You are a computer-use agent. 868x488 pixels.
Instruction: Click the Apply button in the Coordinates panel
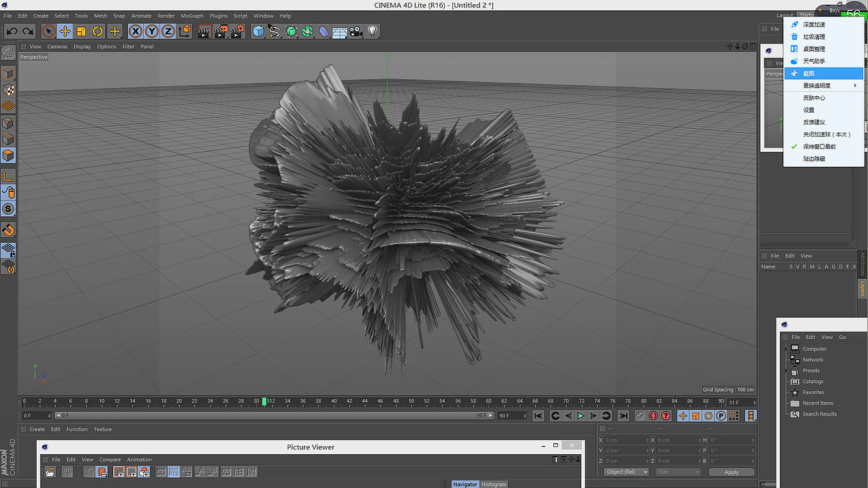[x=731, y=472]
